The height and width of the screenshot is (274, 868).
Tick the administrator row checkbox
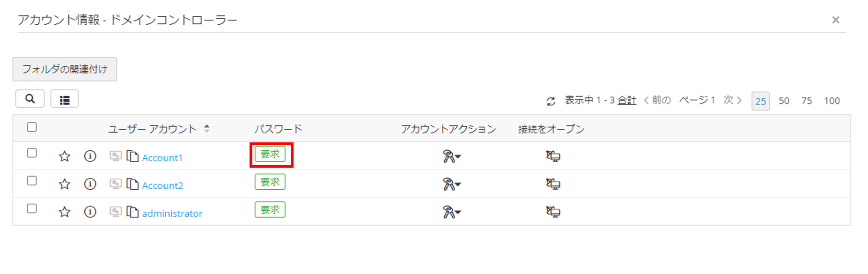[32, 208]
